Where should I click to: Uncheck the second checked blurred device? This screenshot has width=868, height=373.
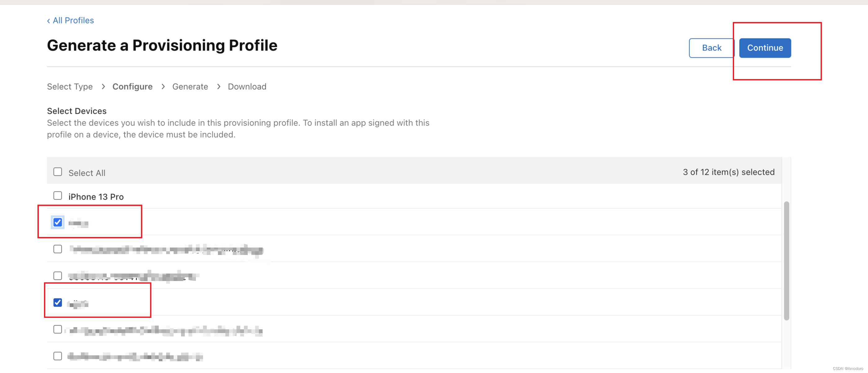click(58, 302)
